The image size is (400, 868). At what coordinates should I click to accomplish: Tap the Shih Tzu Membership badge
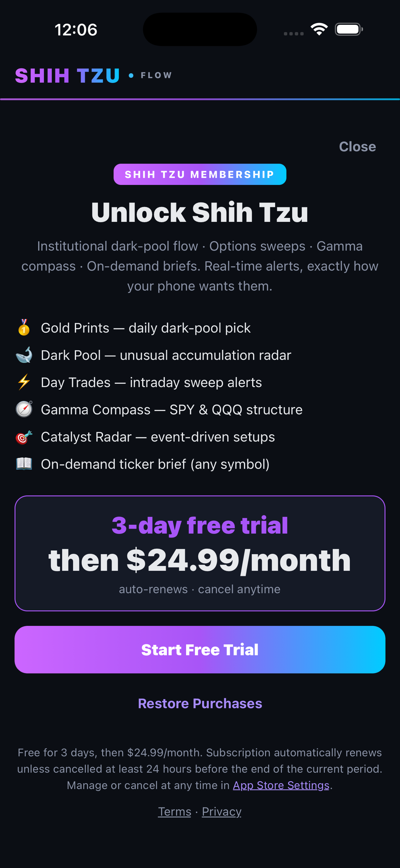[x=200, y=174]
